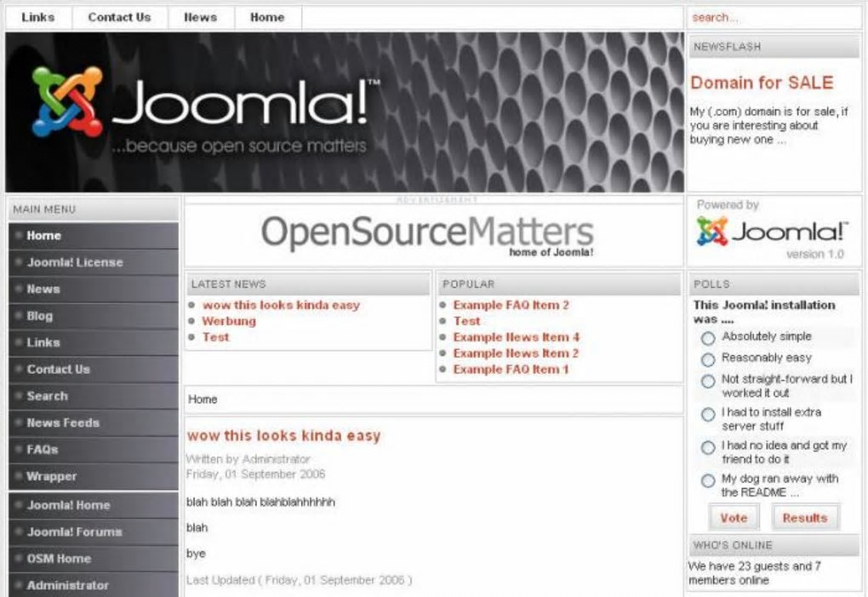
Task: Click the 'We have 23 guests' online text
Action: [x=755, y=573]
